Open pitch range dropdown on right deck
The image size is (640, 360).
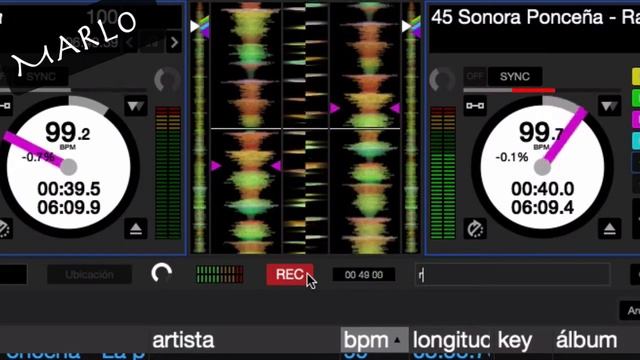609,106
